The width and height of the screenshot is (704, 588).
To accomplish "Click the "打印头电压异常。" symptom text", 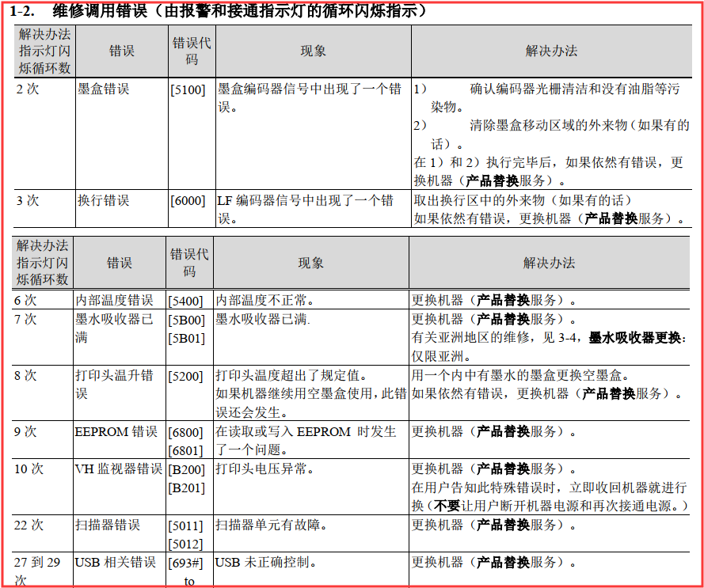I will click(x=264, y=469).
